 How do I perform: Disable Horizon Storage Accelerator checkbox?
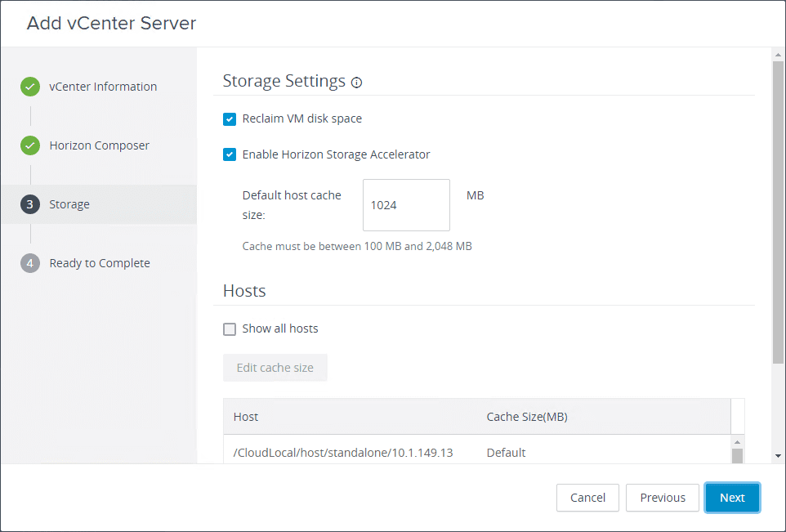point(230,154)
